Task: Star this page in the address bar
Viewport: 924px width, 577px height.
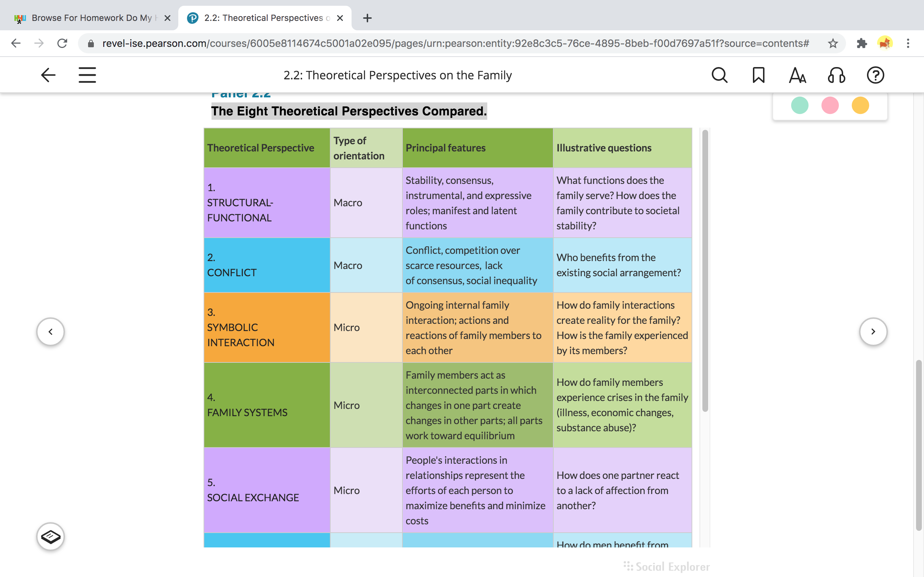Action: (833, 43)
